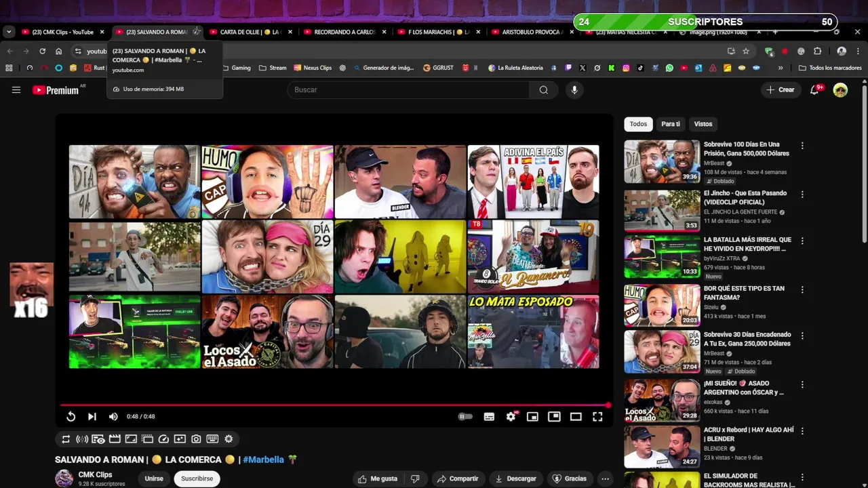Click Gracias button

570,479
